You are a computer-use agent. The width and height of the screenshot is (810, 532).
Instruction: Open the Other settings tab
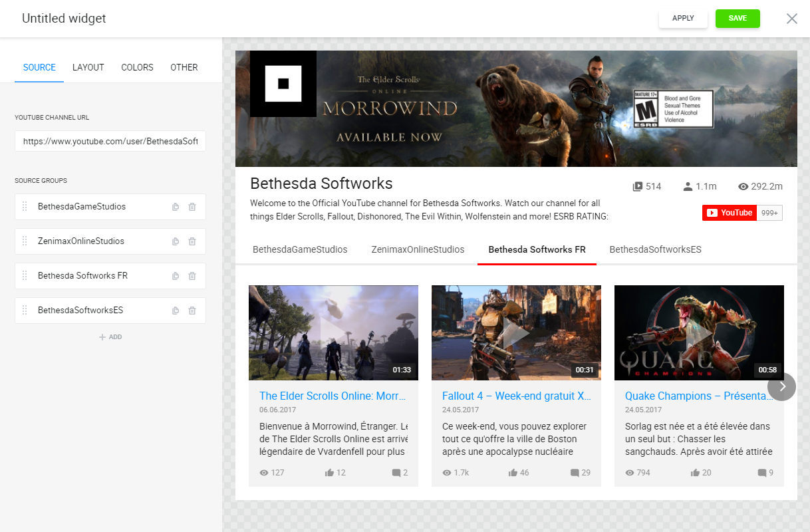(x=184, y=67)
